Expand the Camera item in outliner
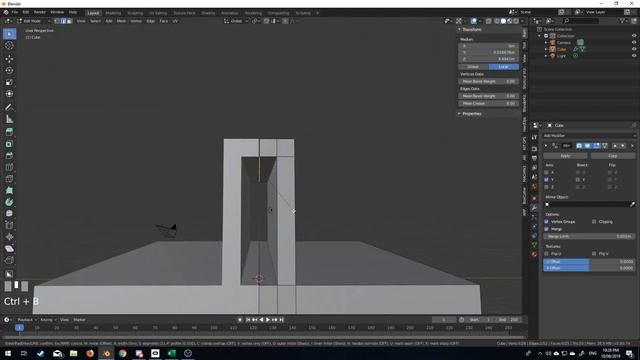Viewport: 640px width, 360px height. click(x=546, y=42)
